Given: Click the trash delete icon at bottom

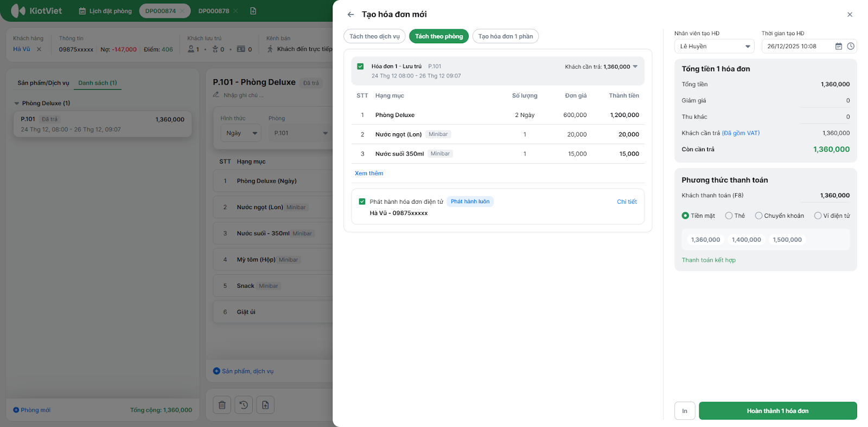Looking at the screenshot, I should coord(222,405).
